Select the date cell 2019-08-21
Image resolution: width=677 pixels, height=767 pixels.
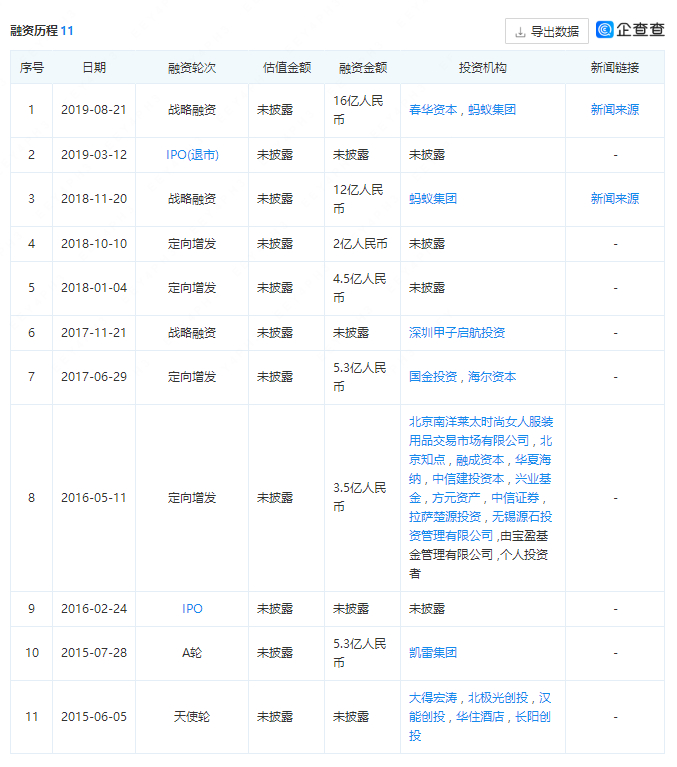tap(94, 110)
